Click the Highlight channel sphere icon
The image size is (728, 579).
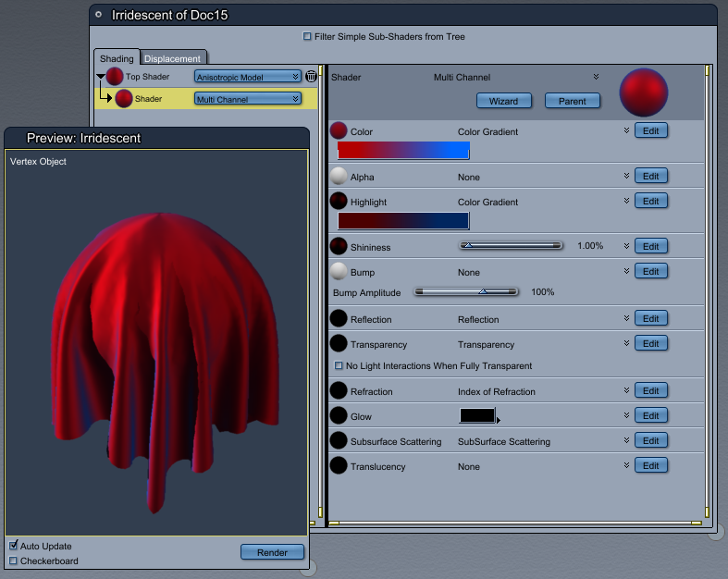pos(339,201)
